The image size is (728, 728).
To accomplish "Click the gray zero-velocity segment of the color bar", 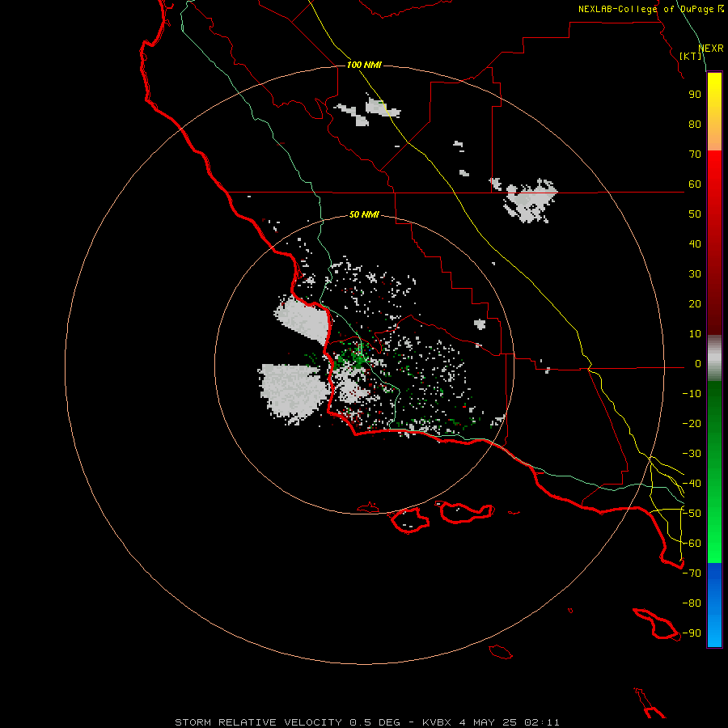I will 714,358.
